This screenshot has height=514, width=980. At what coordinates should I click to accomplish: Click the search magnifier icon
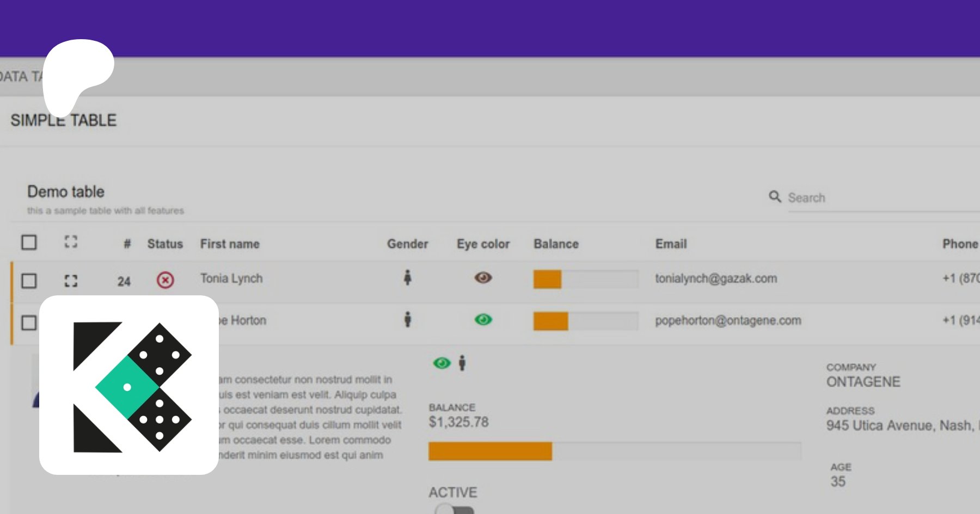tap(775, 197)
